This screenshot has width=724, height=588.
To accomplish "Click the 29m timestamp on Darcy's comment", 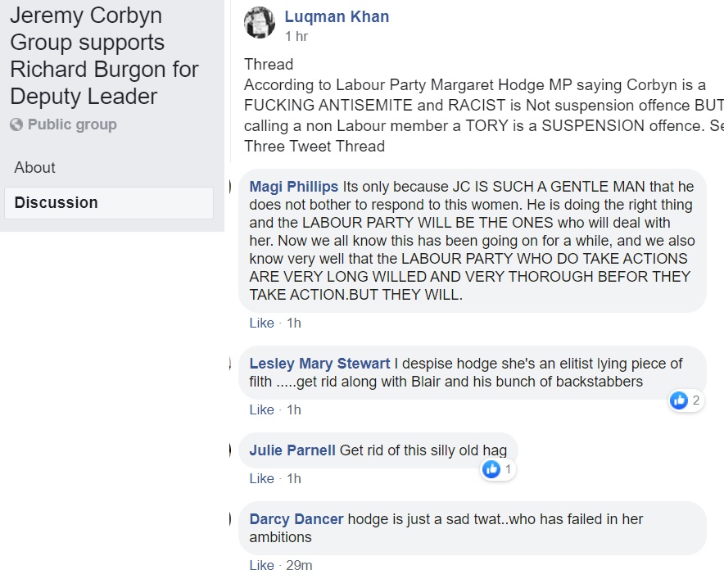I will [299, 565].
